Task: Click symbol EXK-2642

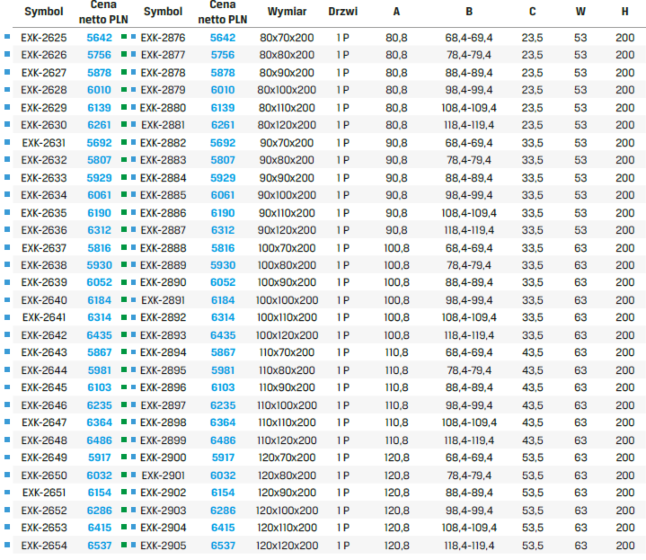Action: (44, 335)
